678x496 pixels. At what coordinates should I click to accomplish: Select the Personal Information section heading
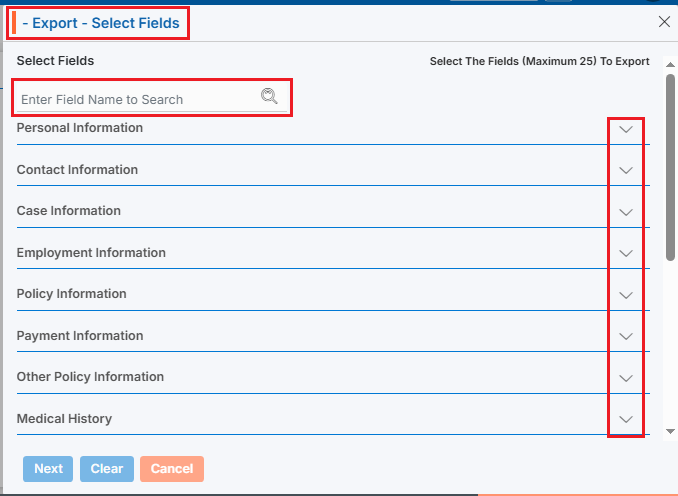coord(80,128)
